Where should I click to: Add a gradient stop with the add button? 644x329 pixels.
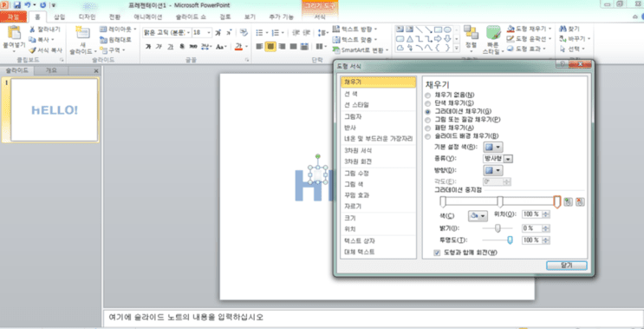click(568, 202)
